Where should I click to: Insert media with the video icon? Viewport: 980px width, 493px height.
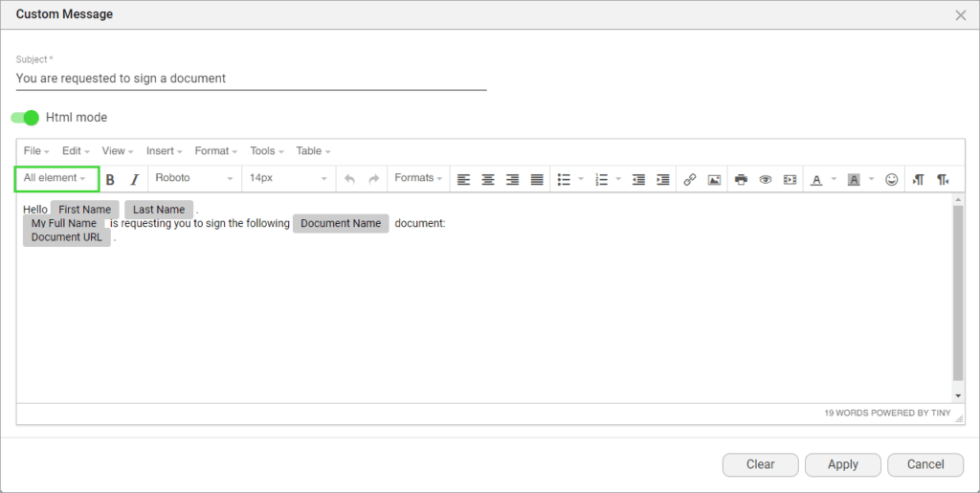coord(790,179)
